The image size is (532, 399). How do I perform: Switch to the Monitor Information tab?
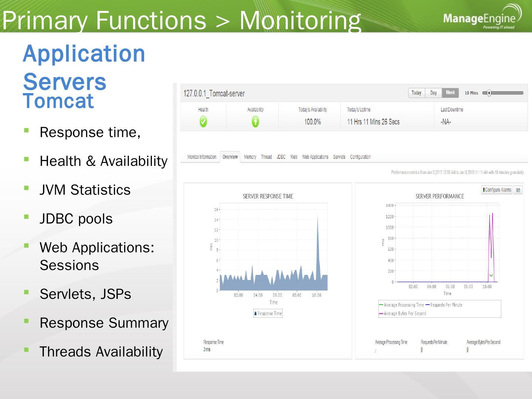[202, 157]
